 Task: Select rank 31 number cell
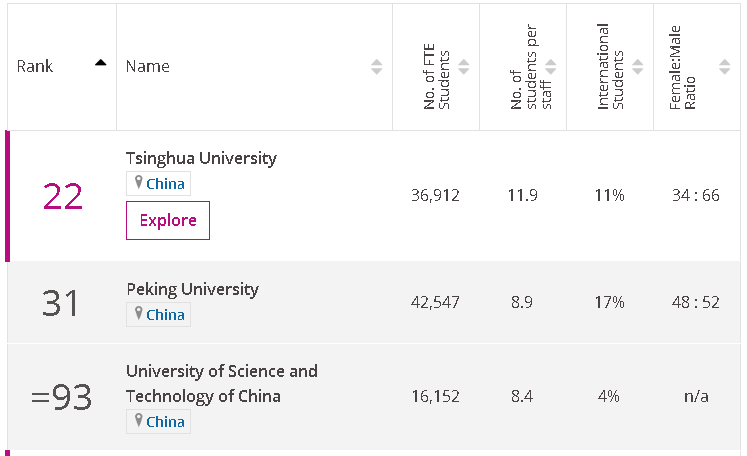[x=61, y=303]
